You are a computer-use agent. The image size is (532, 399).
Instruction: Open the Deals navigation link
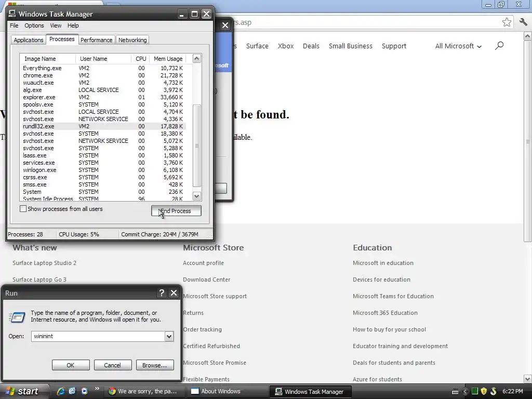[x=311, y=46]
